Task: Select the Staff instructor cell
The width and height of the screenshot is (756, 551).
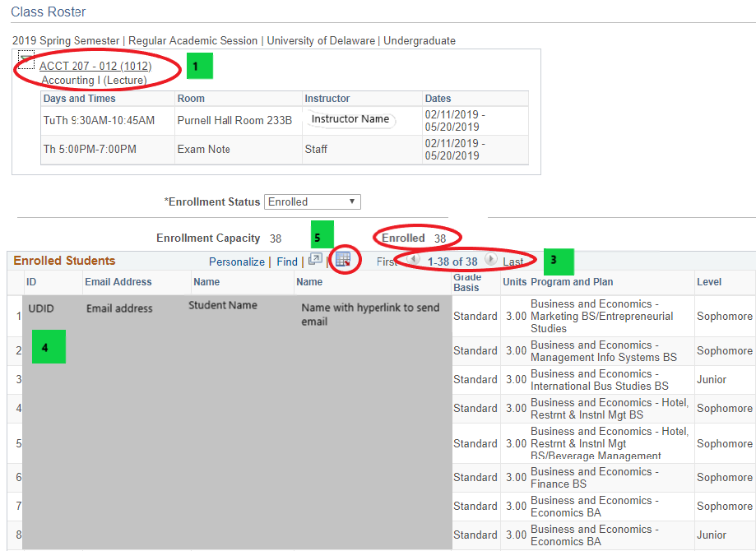Action: (x=316, y=150)
